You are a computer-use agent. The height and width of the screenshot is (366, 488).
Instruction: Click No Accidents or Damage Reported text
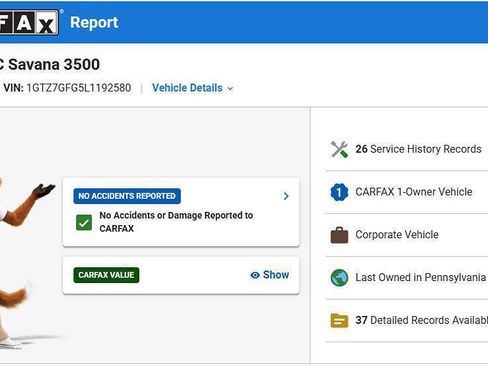click(176, 222)
